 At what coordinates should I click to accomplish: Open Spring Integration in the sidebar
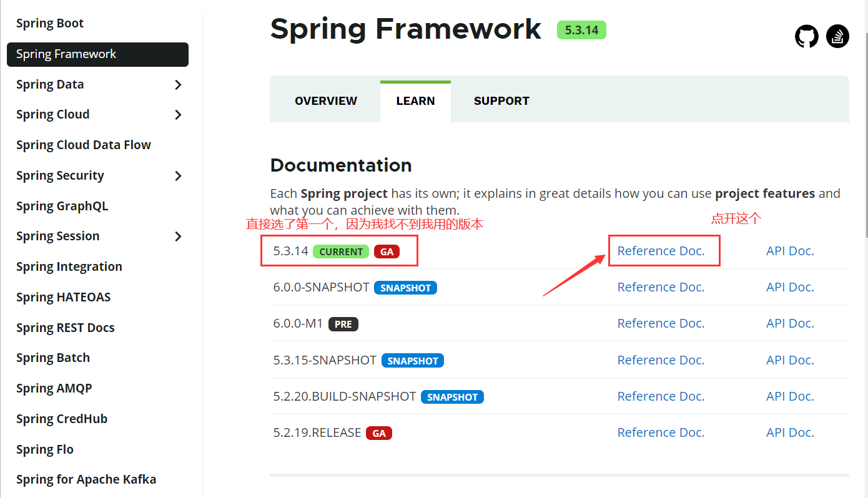pos(69,267)
